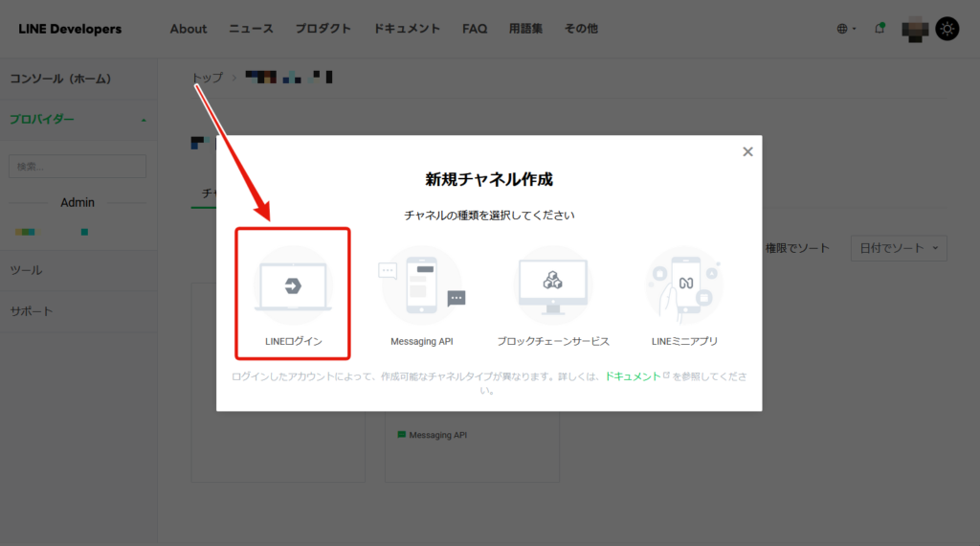Collapse the プロバイダー sidebar section
The width and height of the screenshot is (980, 546).
coord(78,120)
